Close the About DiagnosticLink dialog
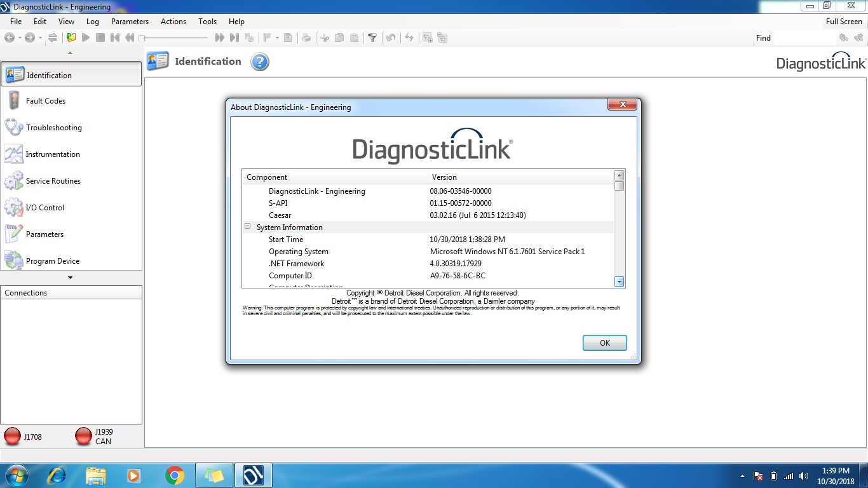 [623, 105]
